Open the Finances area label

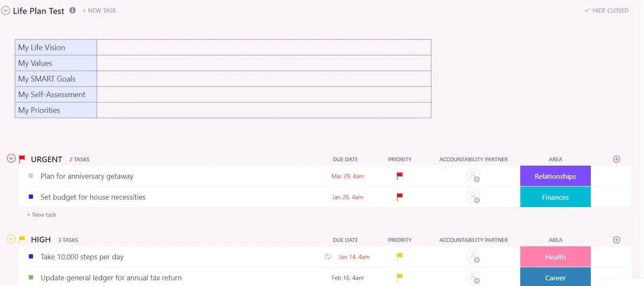[x=555, y=197]
